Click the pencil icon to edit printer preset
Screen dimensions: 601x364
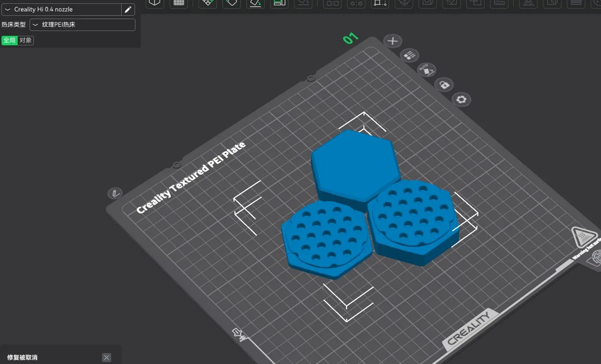(x=128, y=10)
